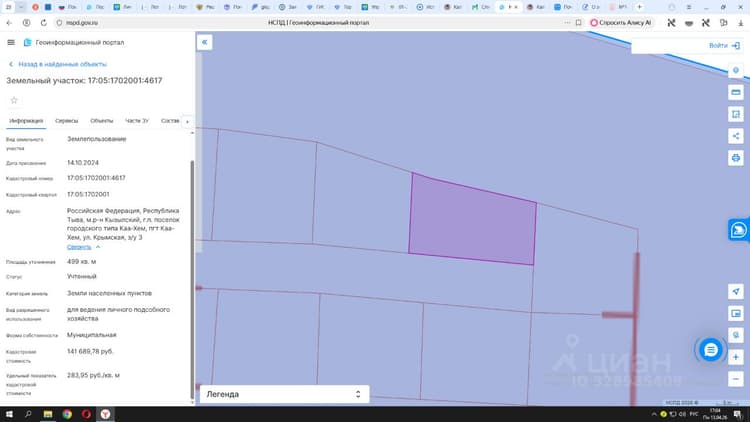Click the date 14.10.2024 value
The width and height of the screenshot is (750, 422).
click(83, 163)
